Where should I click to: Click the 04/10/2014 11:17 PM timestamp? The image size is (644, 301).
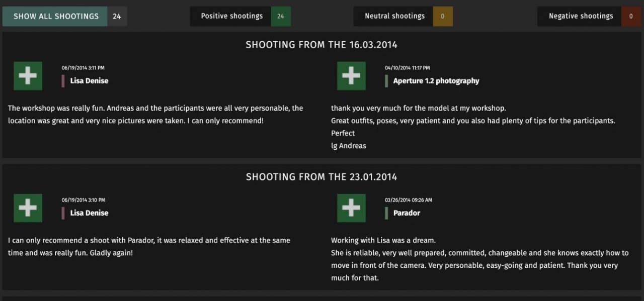tap(408, 68)
